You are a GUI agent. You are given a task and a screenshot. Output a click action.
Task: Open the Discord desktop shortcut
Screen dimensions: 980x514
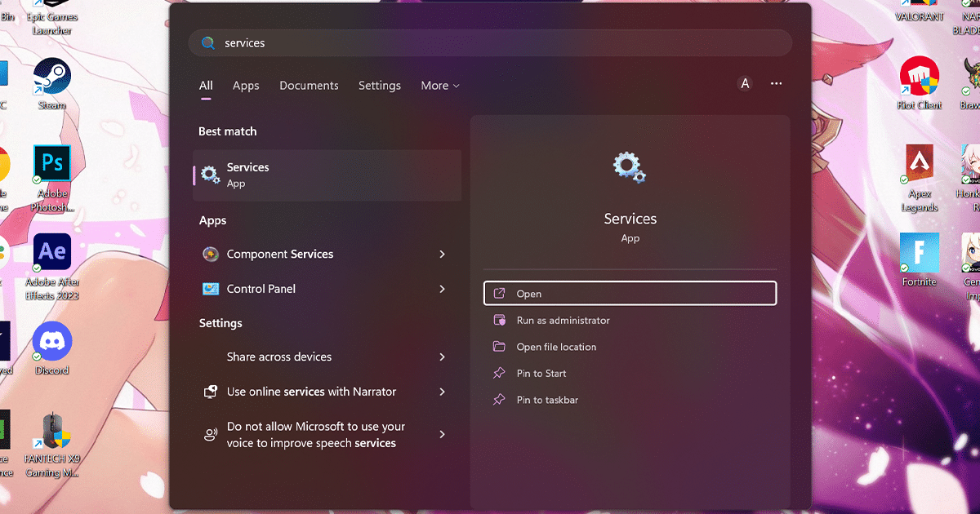tap(52, 342)
